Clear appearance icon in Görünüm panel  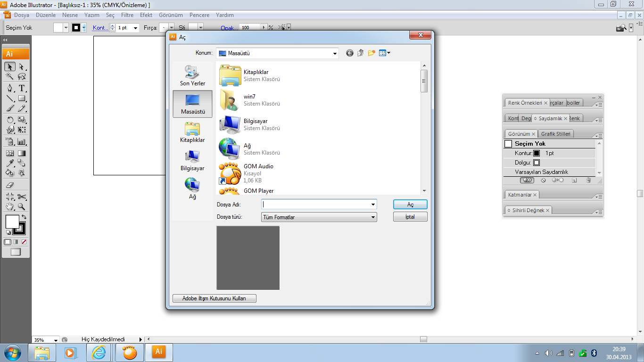click(544, 180)
